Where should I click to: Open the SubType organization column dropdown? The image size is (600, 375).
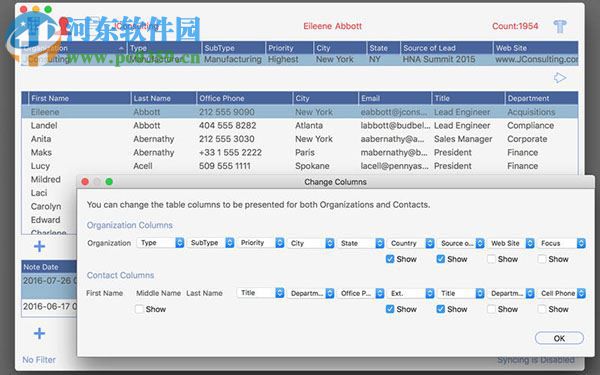(x=210, y=243)
